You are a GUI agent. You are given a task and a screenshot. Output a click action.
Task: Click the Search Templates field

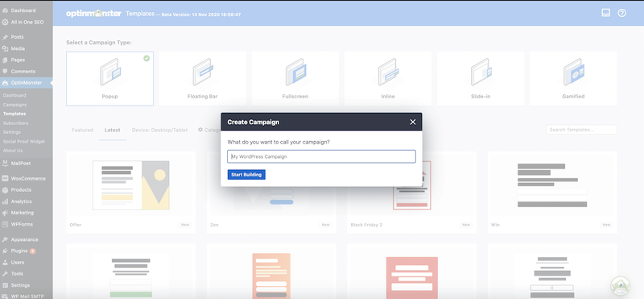[581, 130]
